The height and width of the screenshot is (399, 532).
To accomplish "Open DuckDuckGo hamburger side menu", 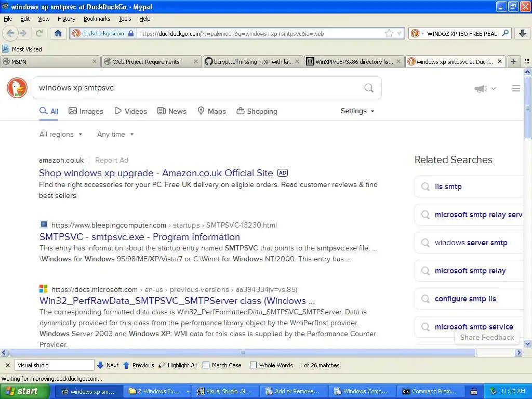I will [x=516, y=88].
